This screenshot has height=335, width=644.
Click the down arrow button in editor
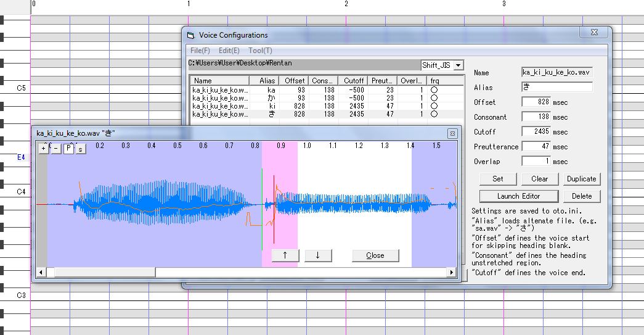(317, 255)
